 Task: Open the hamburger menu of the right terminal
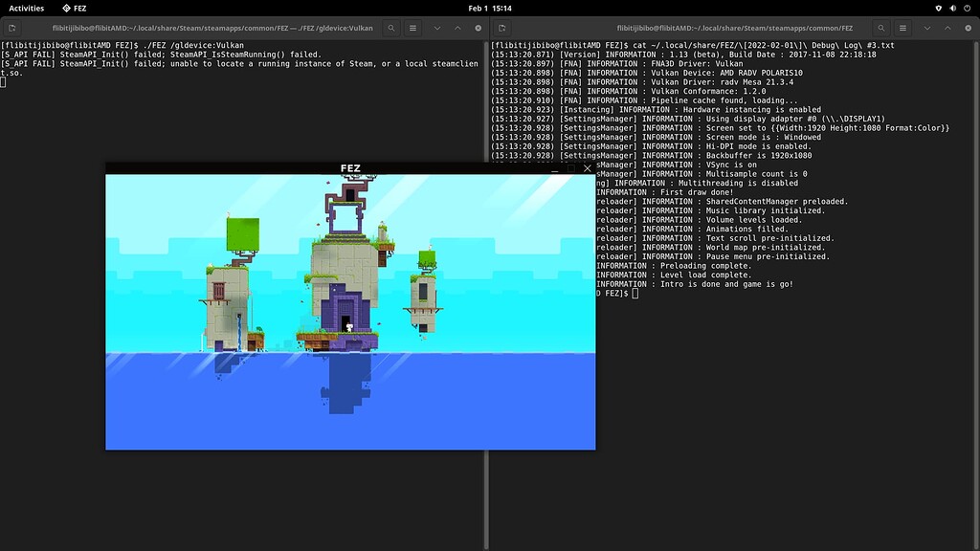coord(904,27)
